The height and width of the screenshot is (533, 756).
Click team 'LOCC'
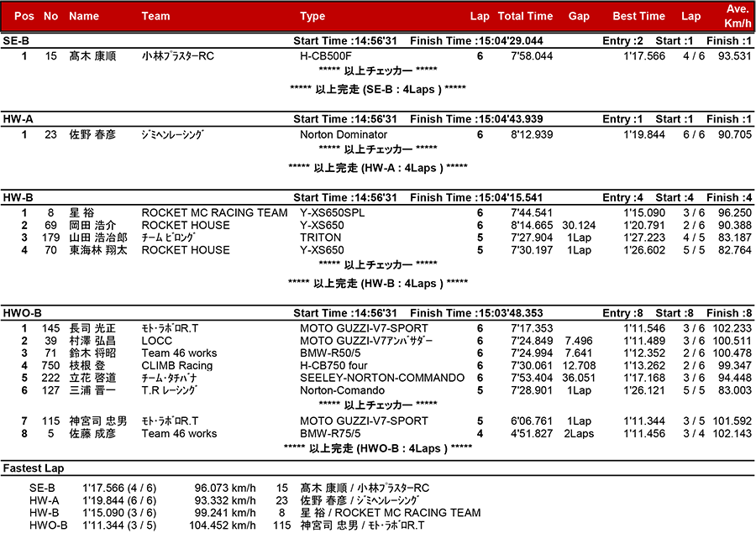point(157,341)
